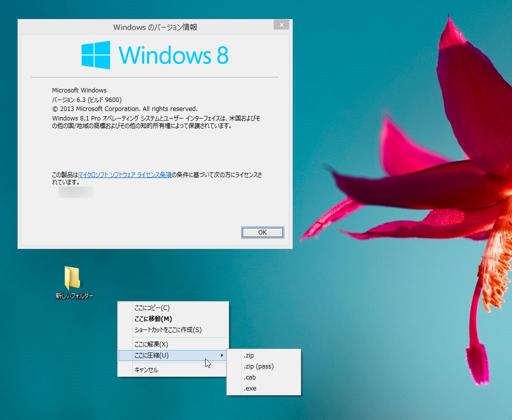Screen dimensions: 512x420
Task: Choose ここにコピー(C) from context menu
Action: pyautogui.click(x=173, y=308)
